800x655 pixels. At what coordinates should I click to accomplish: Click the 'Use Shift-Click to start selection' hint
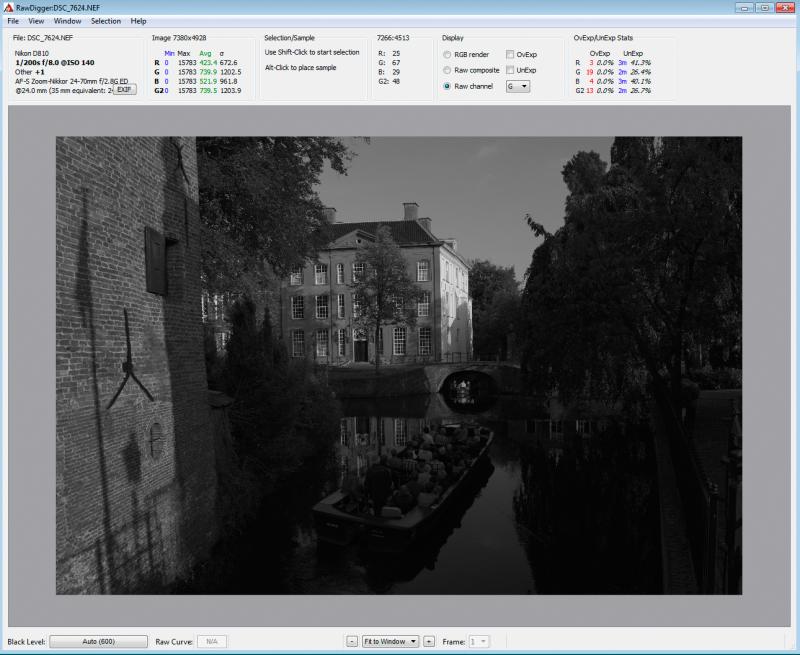[312, 52]
